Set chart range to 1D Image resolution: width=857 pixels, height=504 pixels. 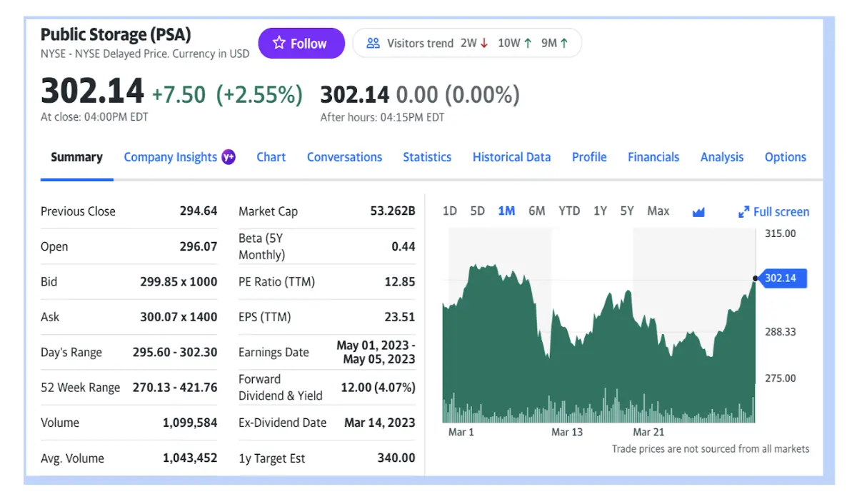coord(450,211)
